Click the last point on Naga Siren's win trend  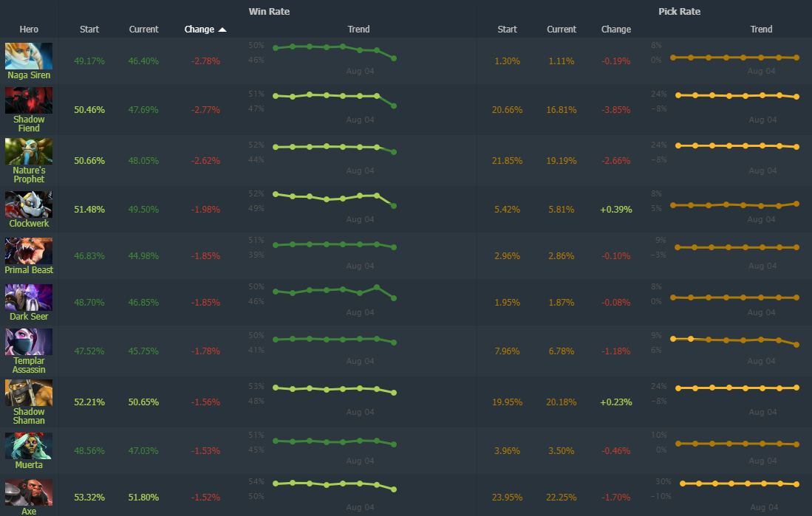tap(394, 58)
